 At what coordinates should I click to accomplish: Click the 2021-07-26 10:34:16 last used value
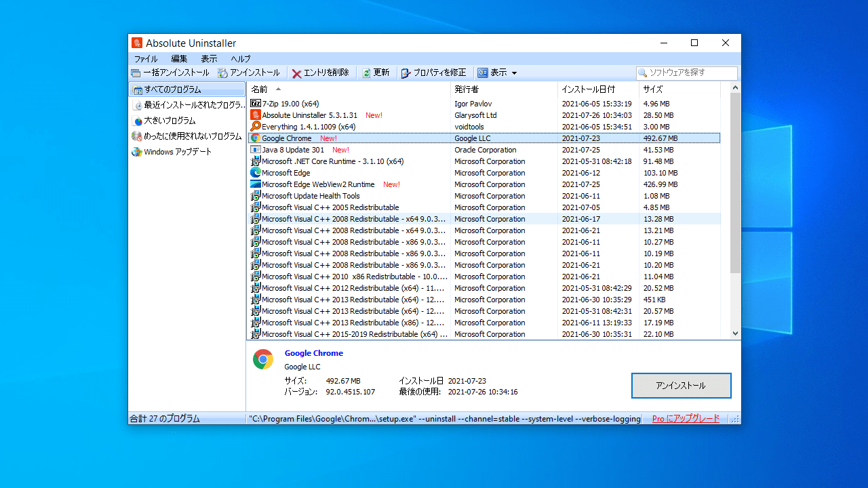(483, 392)
